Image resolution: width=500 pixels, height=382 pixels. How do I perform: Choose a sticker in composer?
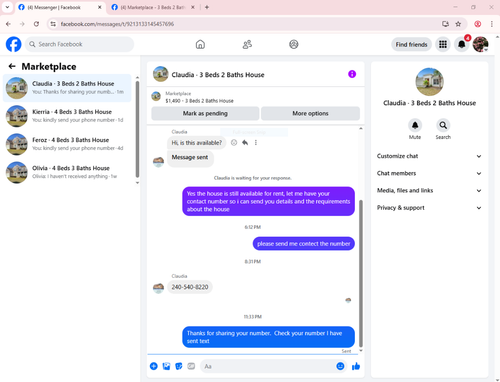(x=179, y=366)
